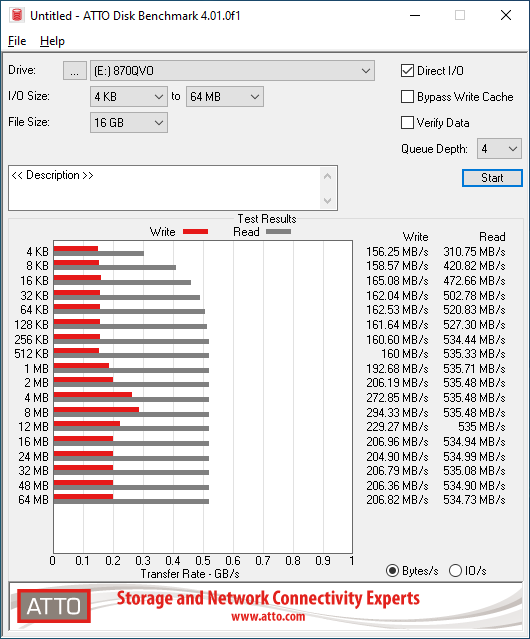Click the red Write legend swatch
This screenshot has height=639, width=530.
tap(196, 232)
